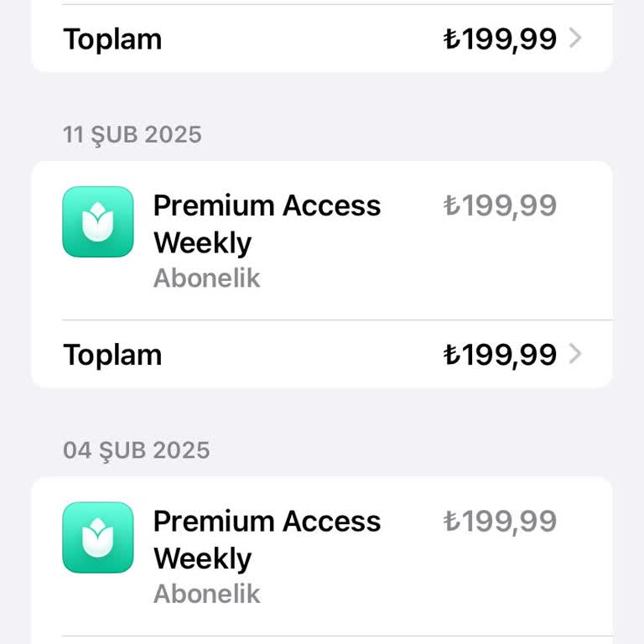This screenshot has width=644, height=644.
Task: Expand the Toplam chevron in the 11 ŞUB card
Action: tap(575, 355)
